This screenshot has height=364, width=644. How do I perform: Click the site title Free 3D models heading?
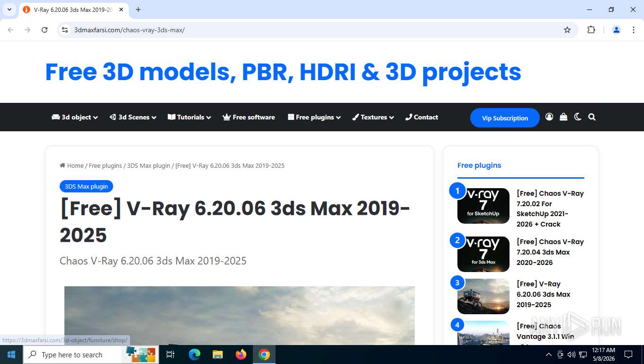pyautogui.click(x=283, y=72)
